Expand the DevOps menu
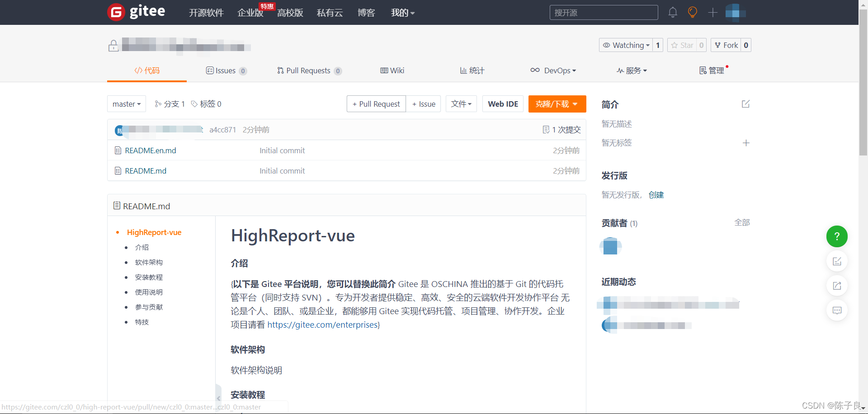868x414 pixels. (553, 71)
